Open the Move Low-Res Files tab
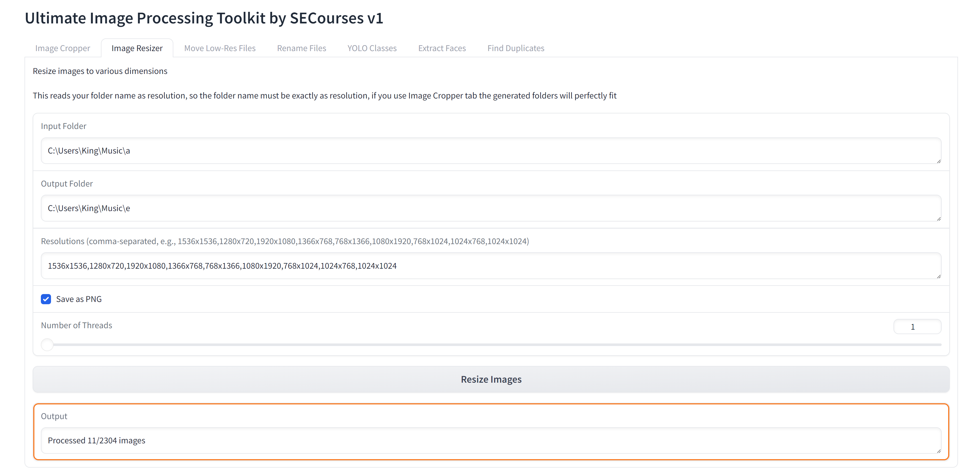Viewport: 980px width, 471px height. [220, 48]
